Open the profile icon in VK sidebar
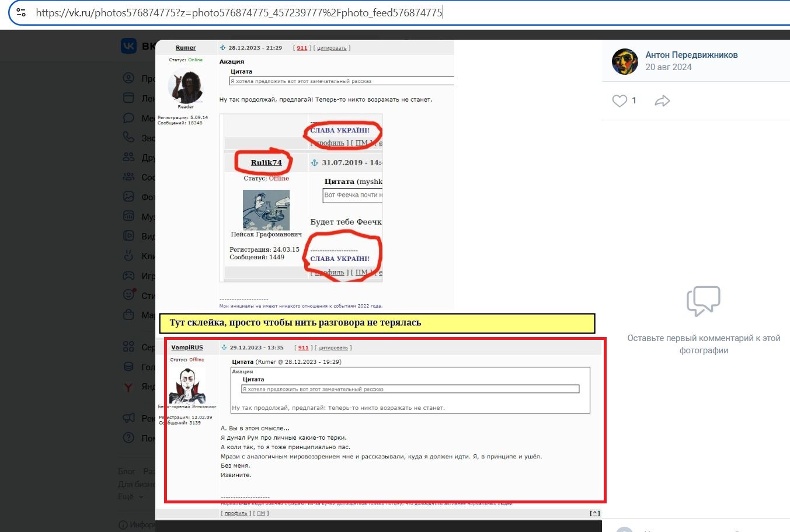Viewport: 790px width, 532px height. pyautogui.click(x=129, y=78)
